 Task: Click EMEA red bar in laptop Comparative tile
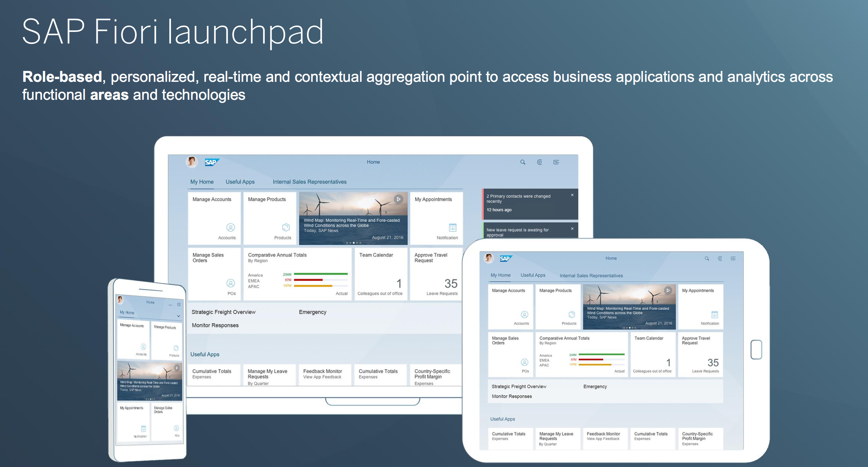308,280
